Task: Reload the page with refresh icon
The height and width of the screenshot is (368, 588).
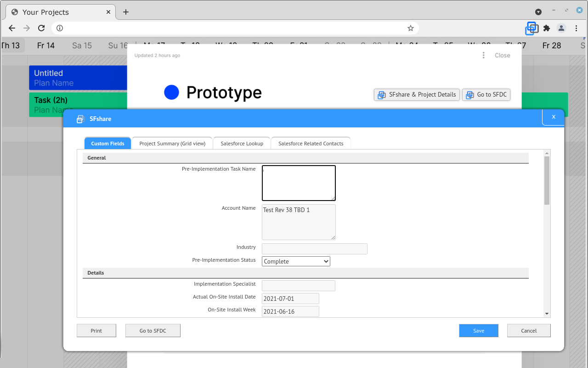Action: tap(41, 28)
